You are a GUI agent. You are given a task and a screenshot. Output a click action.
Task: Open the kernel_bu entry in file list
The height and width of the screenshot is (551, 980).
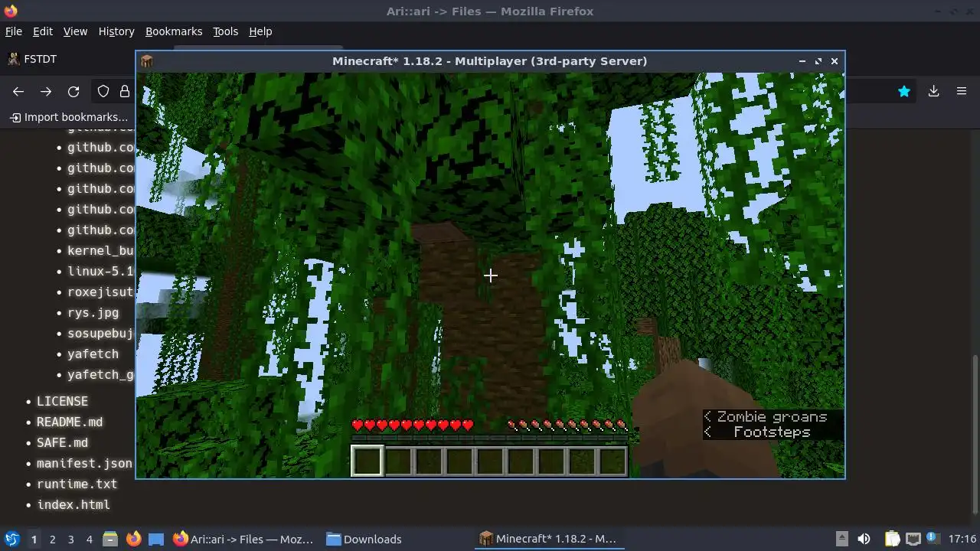(101, 250)
